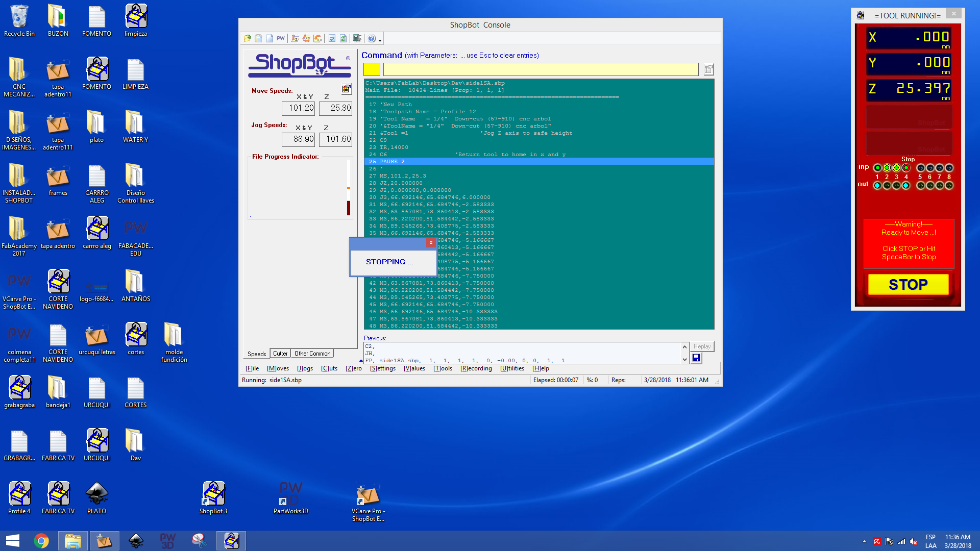Click the new blank file toolbar icon
This screenshot has width=980, height=551.
(x=269, y=38)
